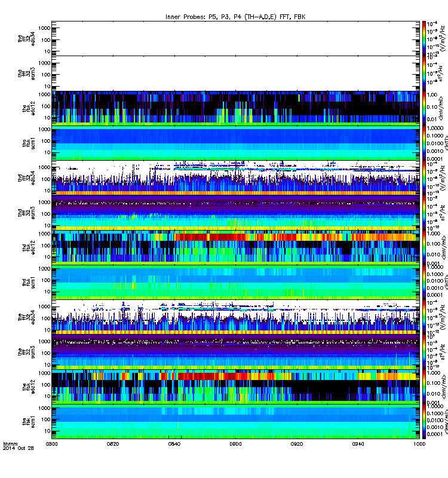Select the thd fff_32 edc34 panel label
This screenshot has width=448, height=478.
tap(26, 177)
